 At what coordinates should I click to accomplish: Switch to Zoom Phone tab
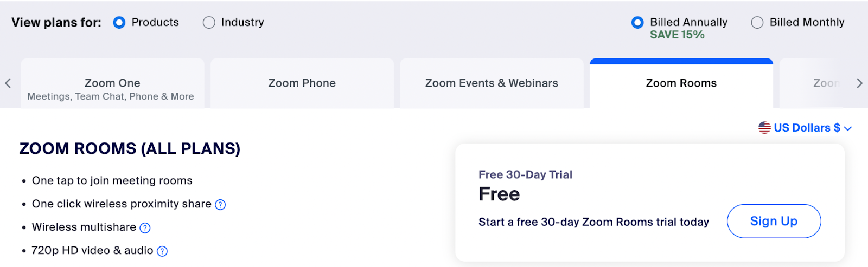tap(302, 83)
